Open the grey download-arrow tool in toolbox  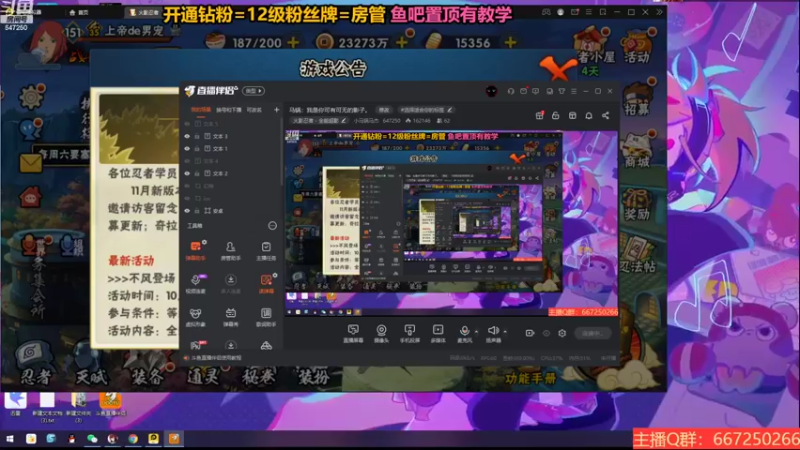(x=231, y=283)
